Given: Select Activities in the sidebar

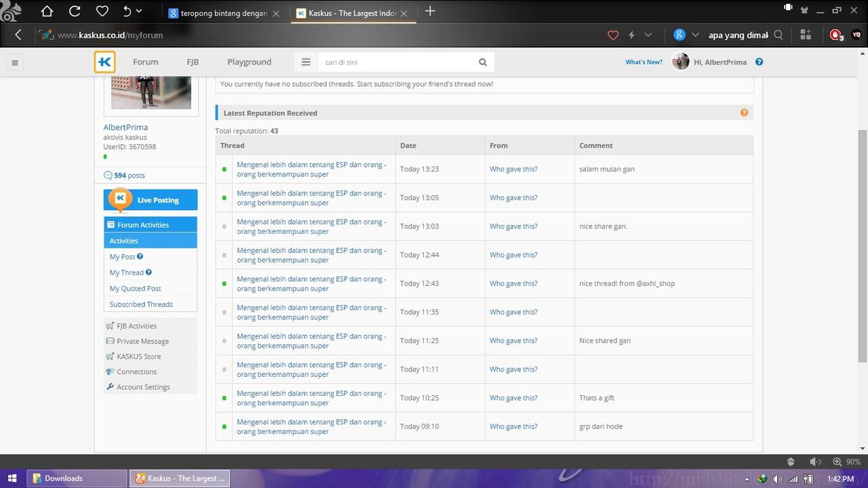Looking at the screenshot, I should pos(151,241).
